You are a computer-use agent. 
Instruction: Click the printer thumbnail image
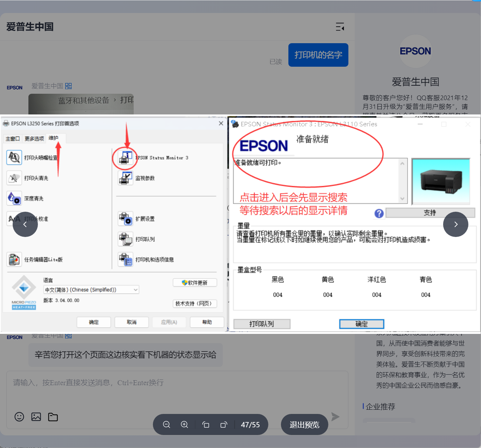coord(441,181)
